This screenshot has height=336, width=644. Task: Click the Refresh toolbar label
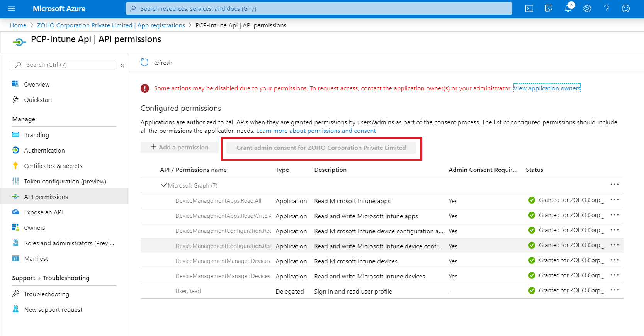coord(162,63)
